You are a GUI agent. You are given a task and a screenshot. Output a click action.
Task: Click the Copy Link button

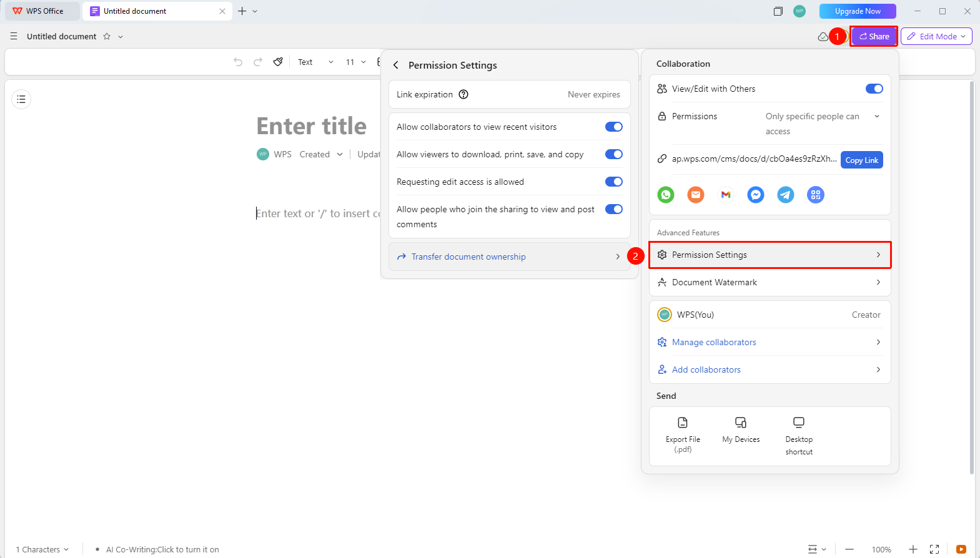point(862,160)
